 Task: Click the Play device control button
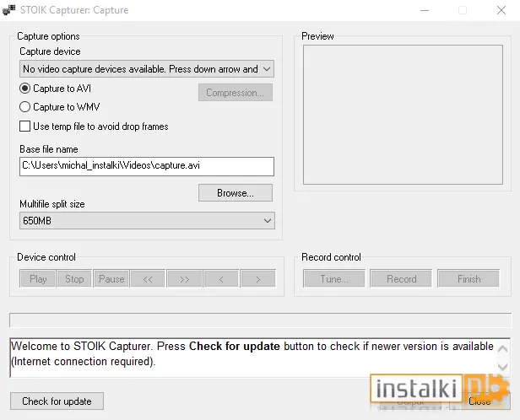coord(38,279)
